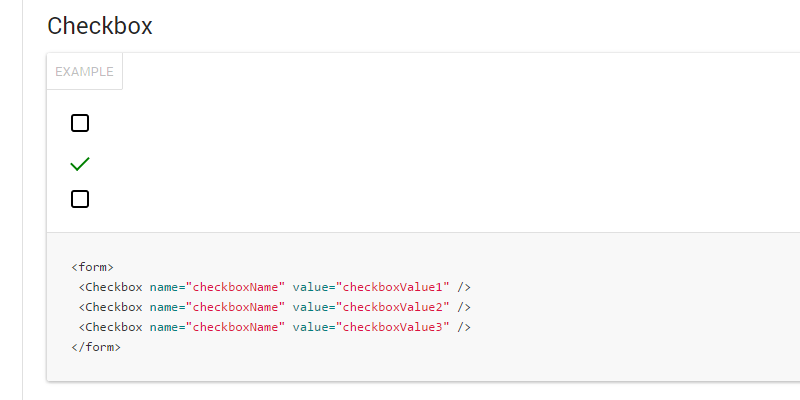Uncheck the green checkmark checkbox

click(80, 163)
